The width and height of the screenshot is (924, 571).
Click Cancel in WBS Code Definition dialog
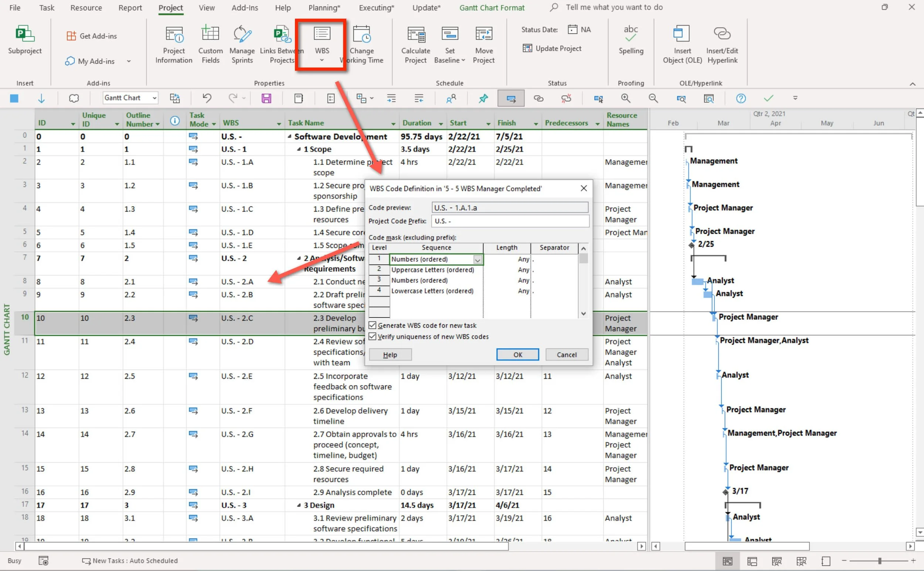click(566, 355)
